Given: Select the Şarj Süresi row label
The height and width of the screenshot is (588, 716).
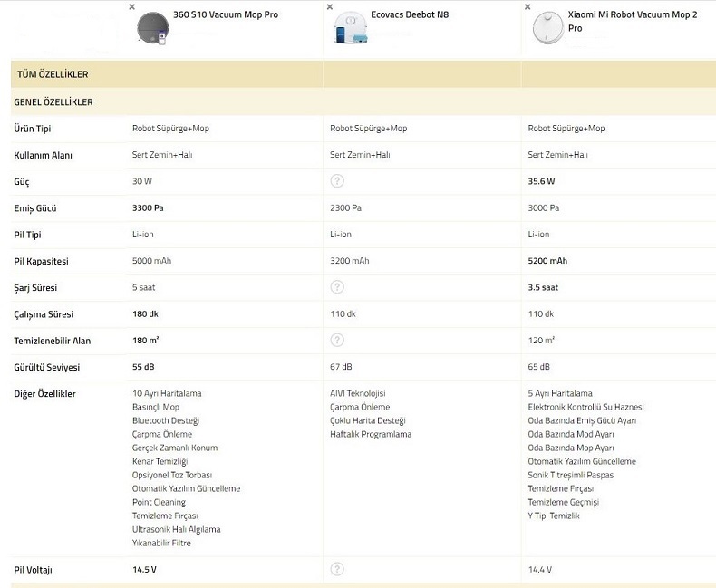Looking at the screenshot, I should [35, 287].
